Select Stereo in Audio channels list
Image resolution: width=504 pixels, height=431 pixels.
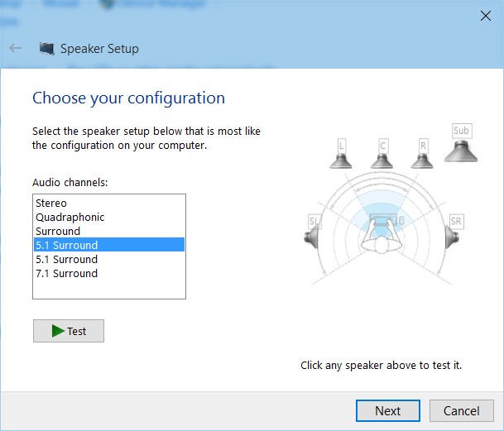click(51, 203)
